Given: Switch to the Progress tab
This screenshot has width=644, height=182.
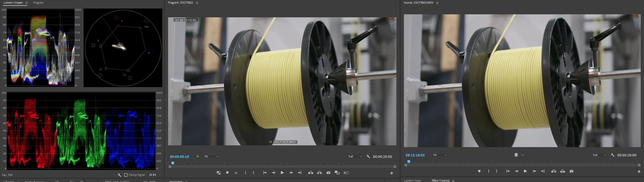Looking at the screenshot, I should tap(38, 3).
